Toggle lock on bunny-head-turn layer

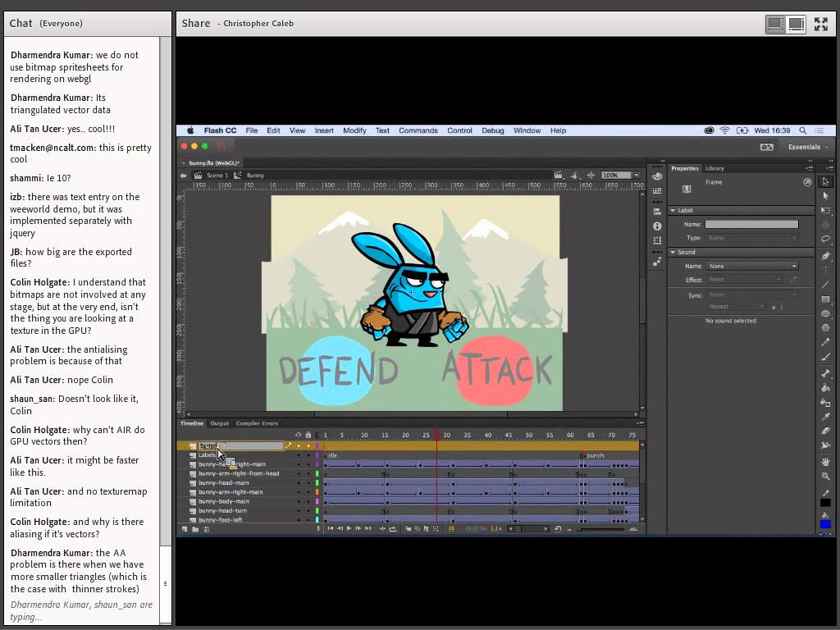(308, 510)
